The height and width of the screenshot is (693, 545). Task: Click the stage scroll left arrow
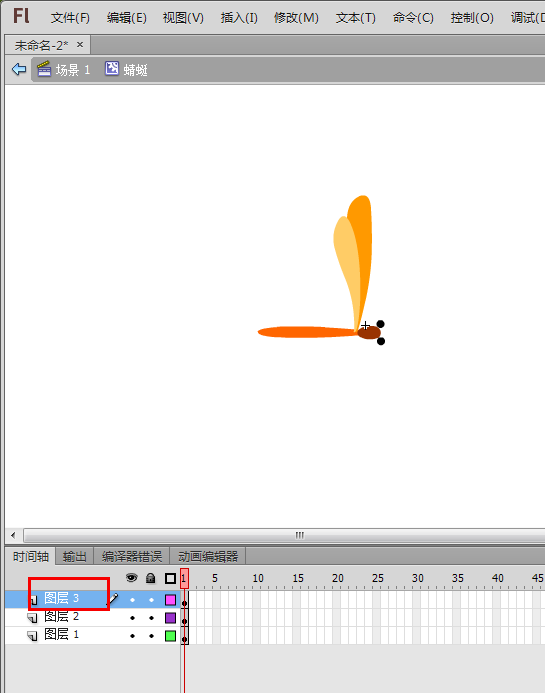pyautogui.click(x=13, y=535)
